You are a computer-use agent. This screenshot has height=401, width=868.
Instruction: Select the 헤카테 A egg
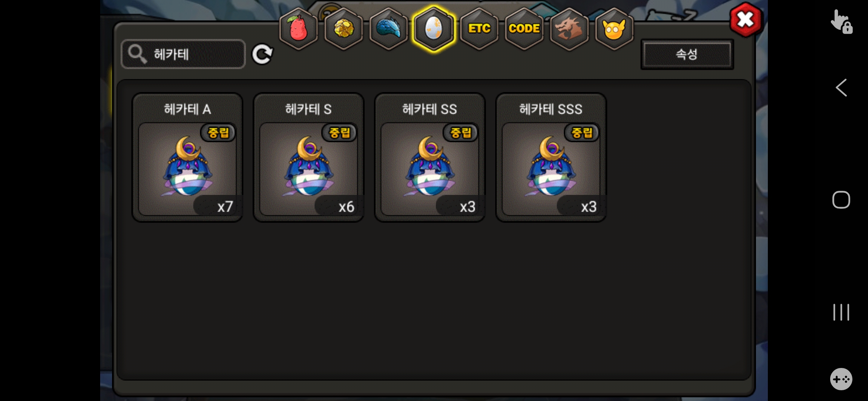(187, 157)
